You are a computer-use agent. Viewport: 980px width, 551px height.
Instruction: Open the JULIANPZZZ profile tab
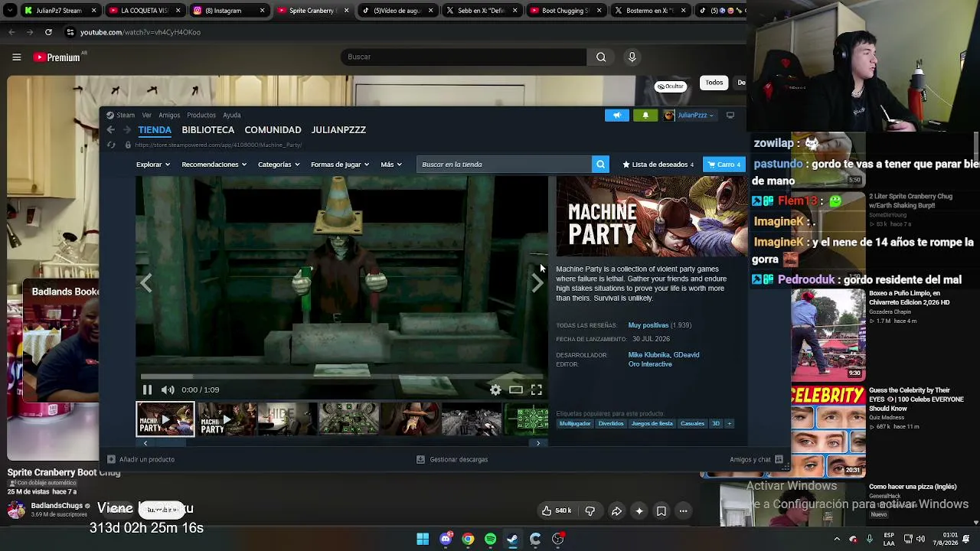point(338,130)
